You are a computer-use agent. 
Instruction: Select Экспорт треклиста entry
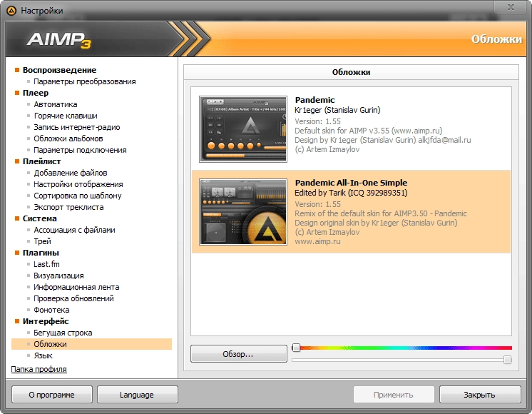tap(68, 207)
